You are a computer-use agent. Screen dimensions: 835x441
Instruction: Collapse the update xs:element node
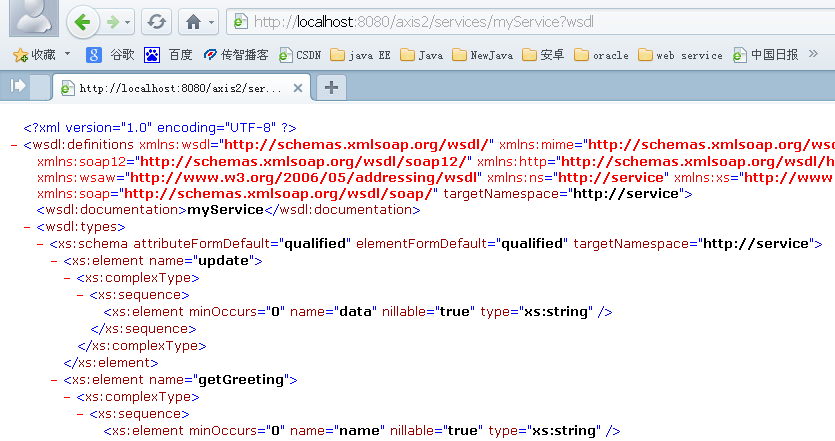(53, 262)
